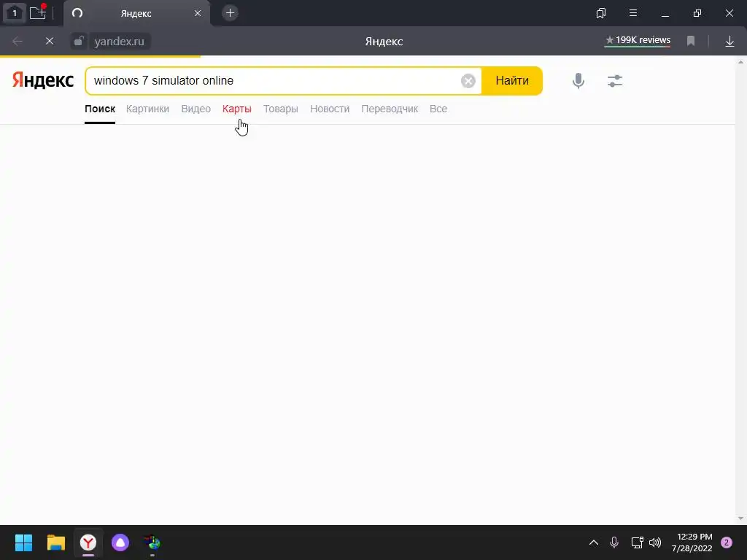
Task: Start voice search with the microphone icon
Action: [x=578, y=81]
